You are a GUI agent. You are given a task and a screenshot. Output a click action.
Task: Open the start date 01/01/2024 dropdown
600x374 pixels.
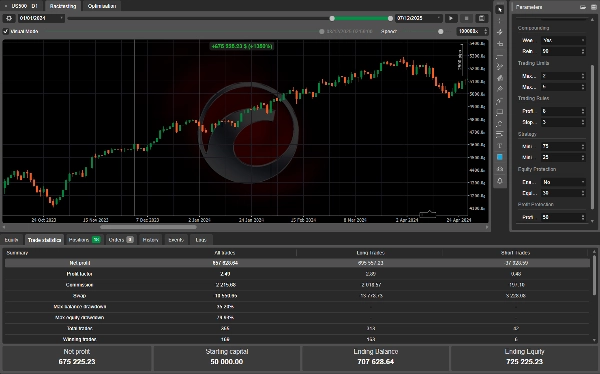click(x=41, y=18)
